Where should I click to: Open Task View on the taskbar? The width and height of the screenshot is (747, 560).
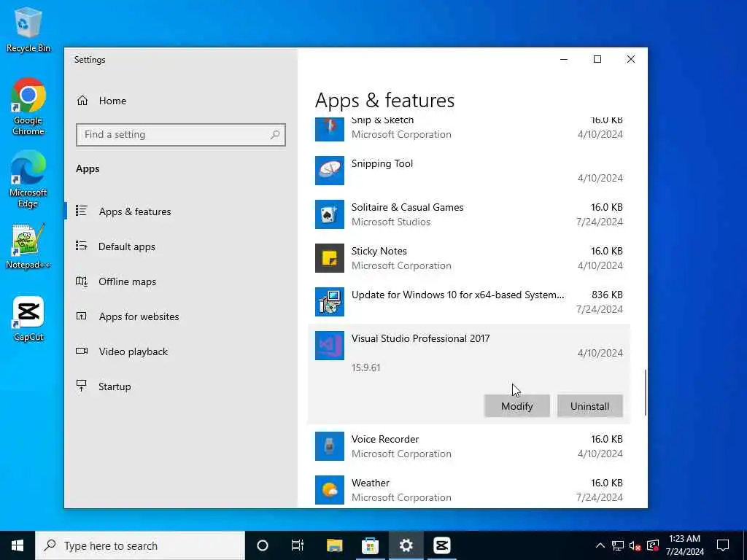[x=298, y=545]
